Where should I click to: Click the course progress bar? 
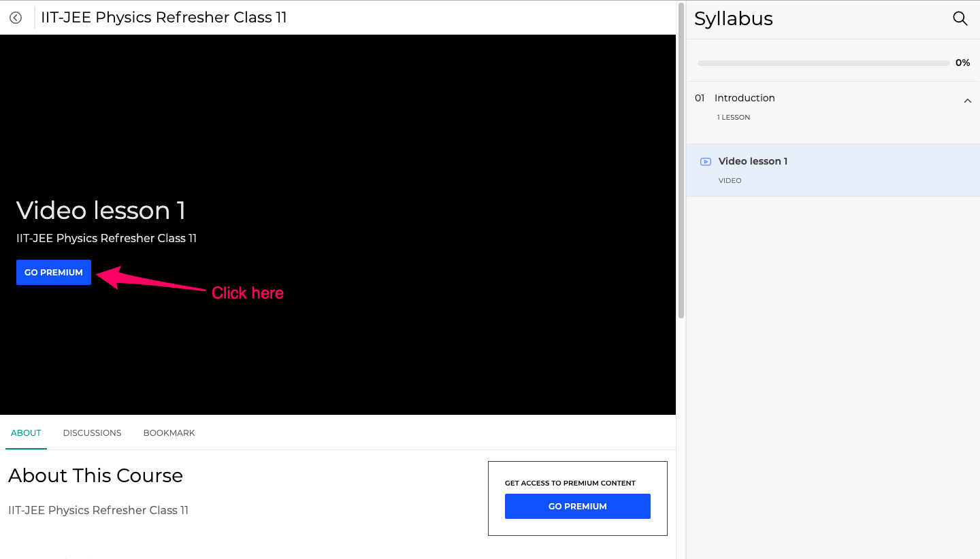823,63
